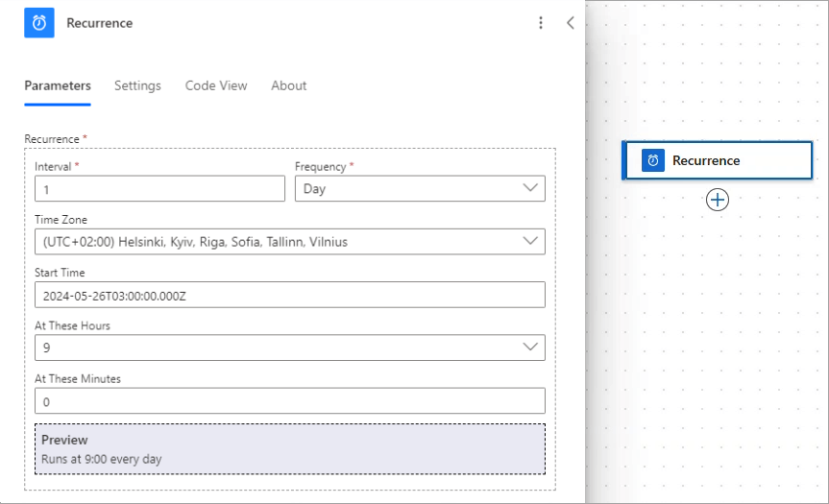829x504 pixels.
Task: Switch to the Settings tab
Action: point(137,85)
